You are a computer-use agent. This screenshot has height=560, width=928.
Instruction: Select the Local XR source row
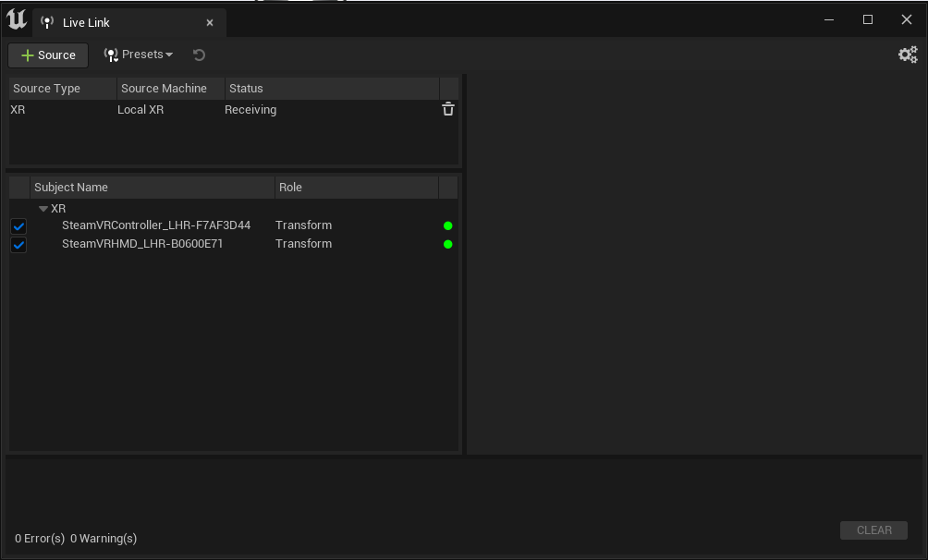(140, 110)
